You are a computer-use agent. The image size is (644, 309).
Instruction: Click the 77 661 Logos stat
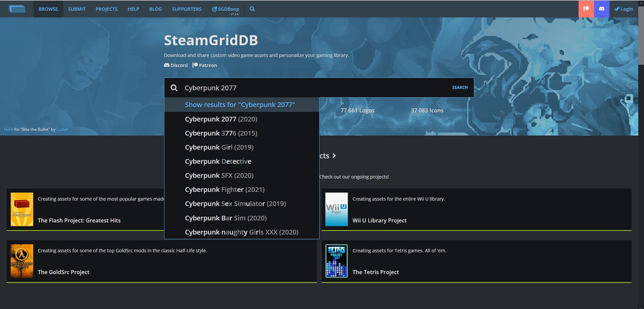pyautogui.click(x=358, y=110)
